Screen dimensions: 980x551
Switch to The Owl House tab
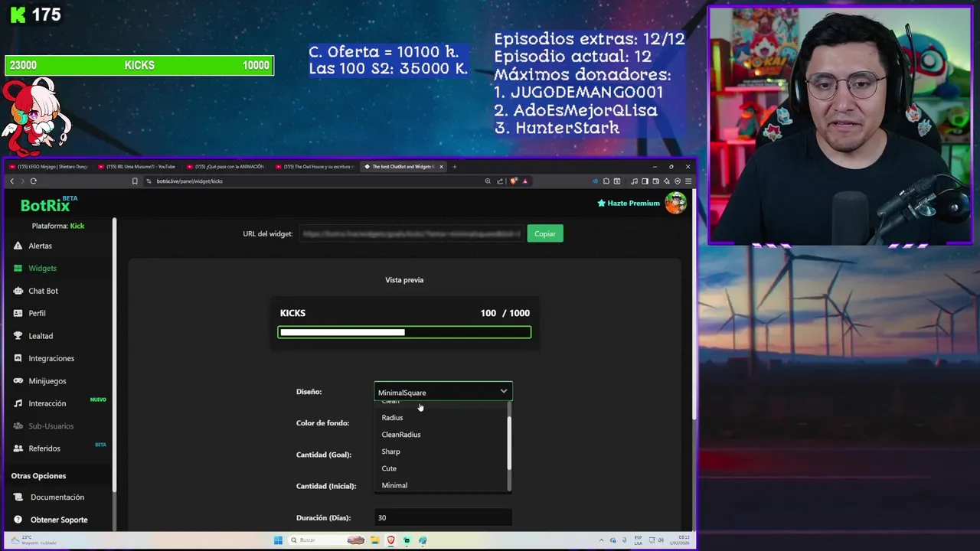[x=317, y=166]
